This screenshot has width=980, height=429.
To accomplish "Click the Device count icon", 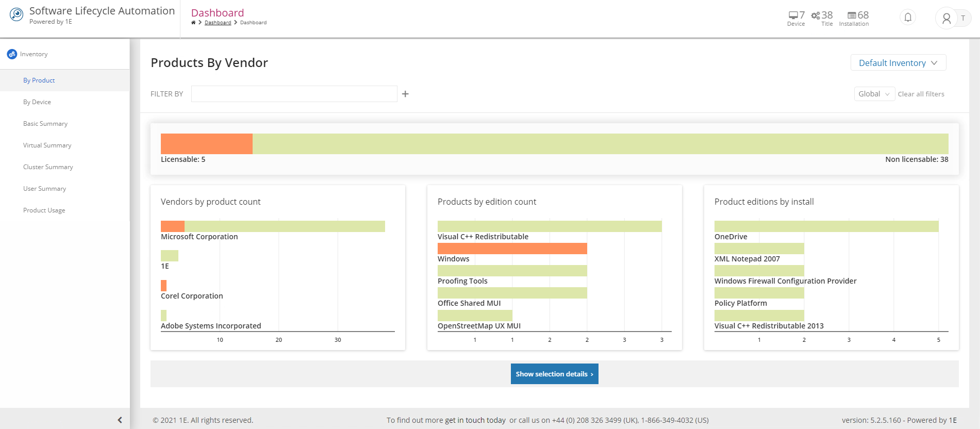I will 793,15.
